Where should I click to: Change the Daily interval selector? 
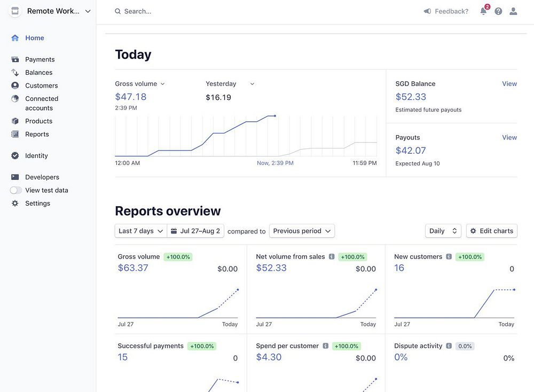(443, 231)
